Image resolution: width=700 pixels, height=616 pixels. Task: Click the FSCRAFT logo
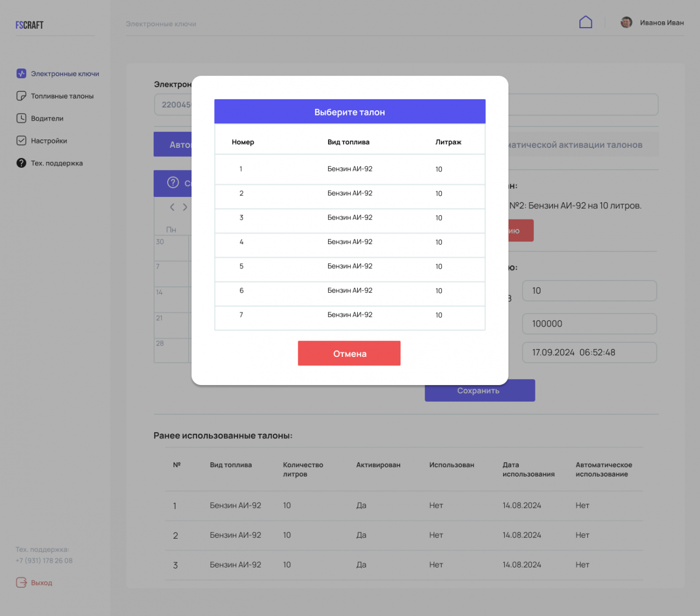coord(29,25)
